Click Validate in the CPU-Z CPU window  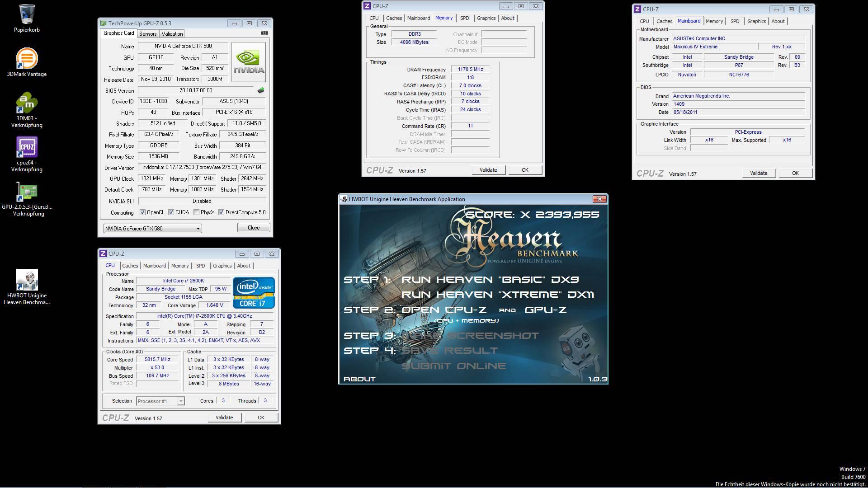(x=224, y=418)
